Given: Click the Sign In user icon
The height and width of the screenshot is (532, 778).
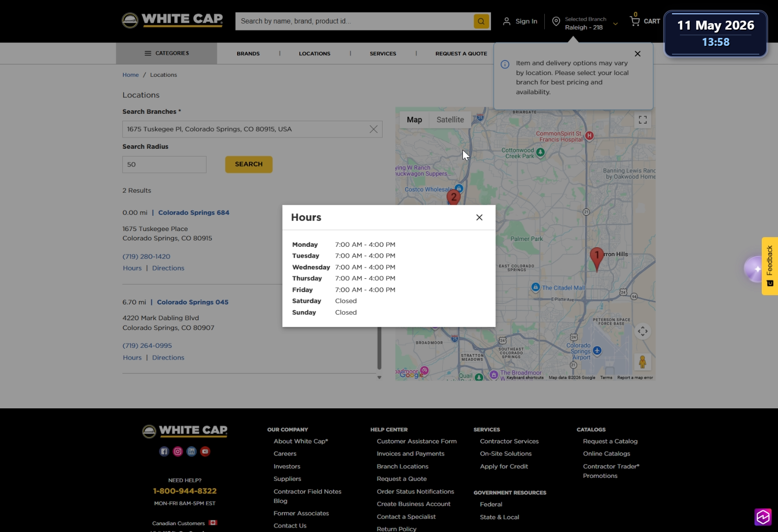Looking at the screenshot, I should pos(506,21).
